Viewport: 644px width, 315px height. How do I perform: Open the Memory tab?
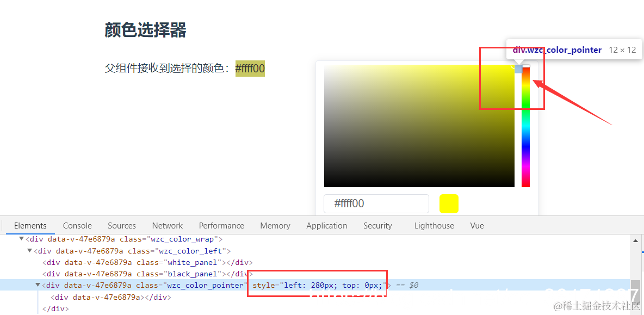pos(275,225)
